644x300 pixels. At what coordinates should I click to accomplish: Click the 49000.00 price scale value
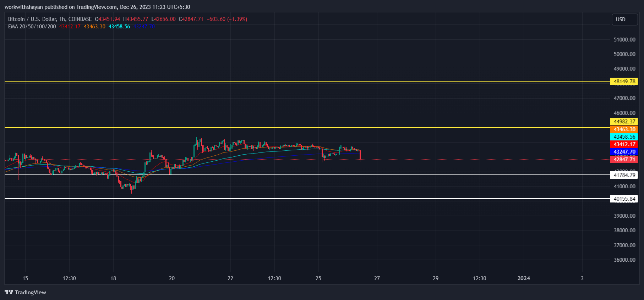(x=624, y=69)
